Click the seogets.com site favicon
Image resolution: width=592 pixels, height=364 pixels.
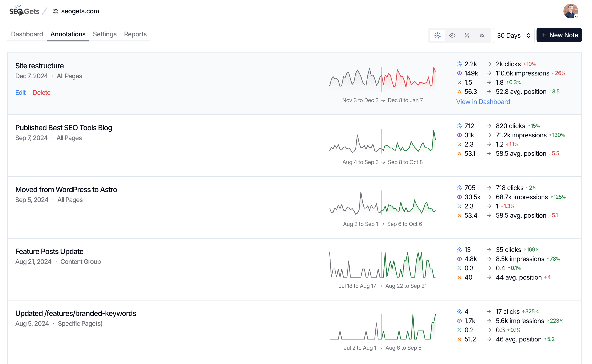tap(56, 11)
